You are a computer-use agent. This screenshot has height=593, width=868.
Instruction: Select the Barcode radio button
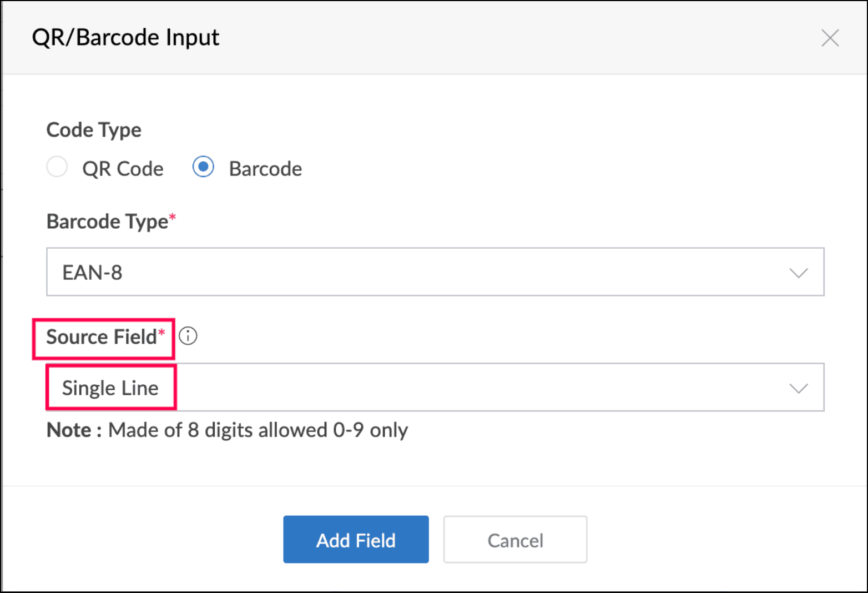pyautogui.click(x=203, y=167)
